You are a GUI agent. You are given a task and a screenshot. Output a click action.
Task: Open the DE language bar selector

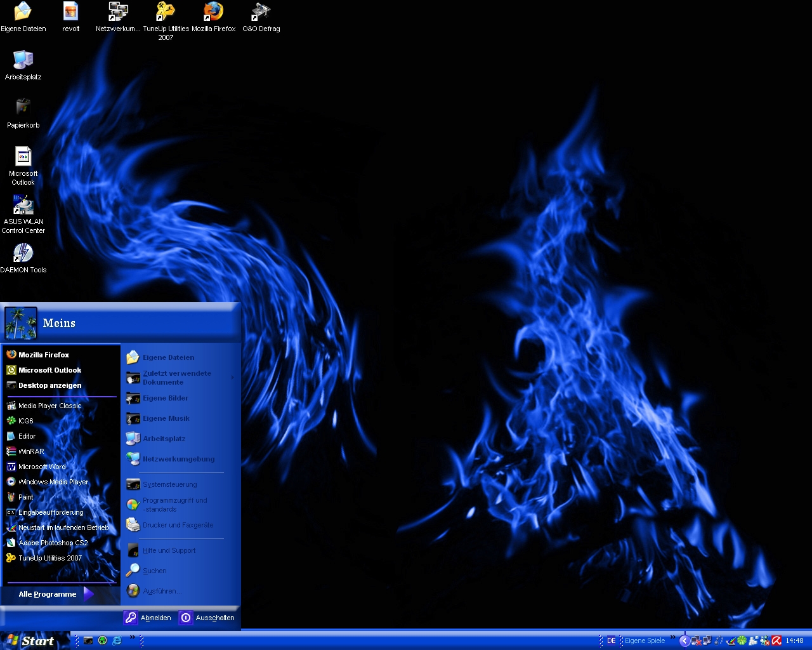611,640
